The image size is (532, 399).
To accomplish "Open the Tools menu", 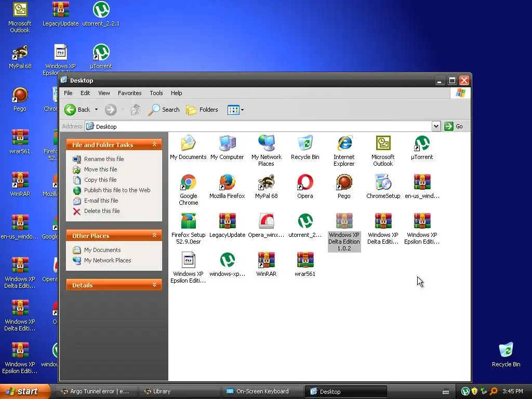I will (156, 93).
